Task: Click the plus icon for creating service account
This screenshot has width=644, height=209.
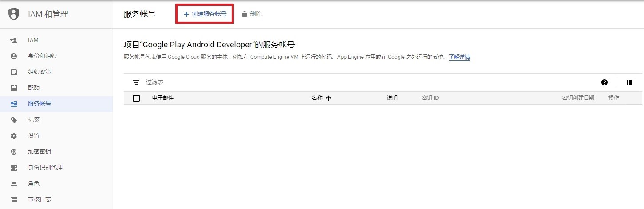Action: pyautogui.click(x=186, y=14)
